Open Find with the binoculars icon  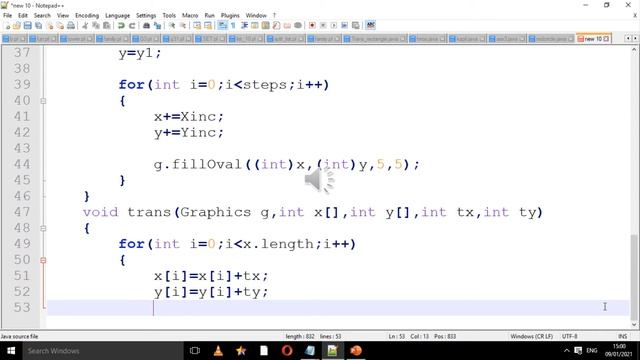146,26
